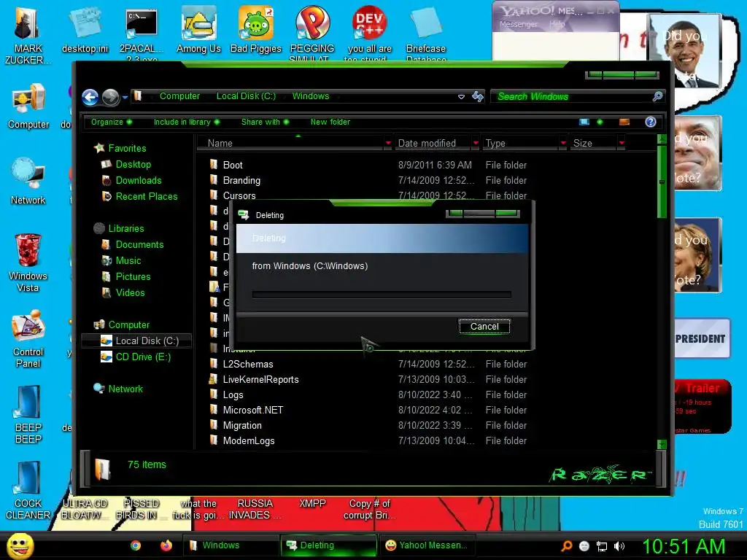Open the PEGGING SIMULAT desktop icon
747x560 pixels.
click(312, 34)
